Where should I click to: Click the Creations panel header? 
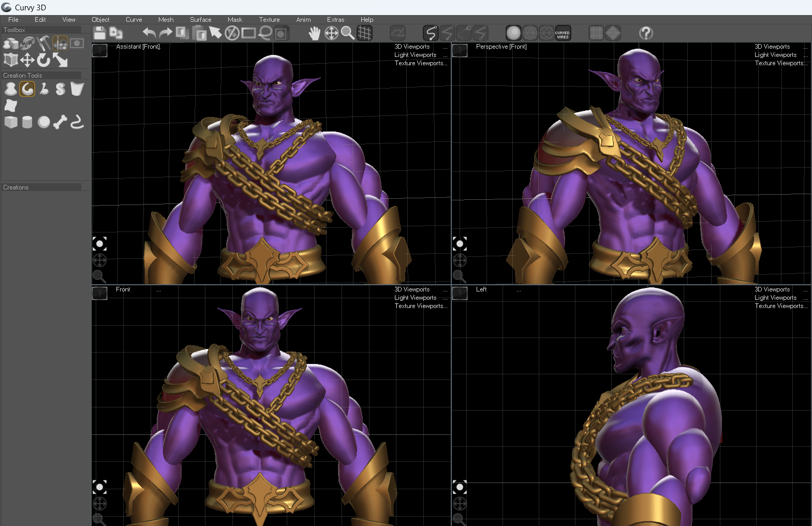[41, 187]
